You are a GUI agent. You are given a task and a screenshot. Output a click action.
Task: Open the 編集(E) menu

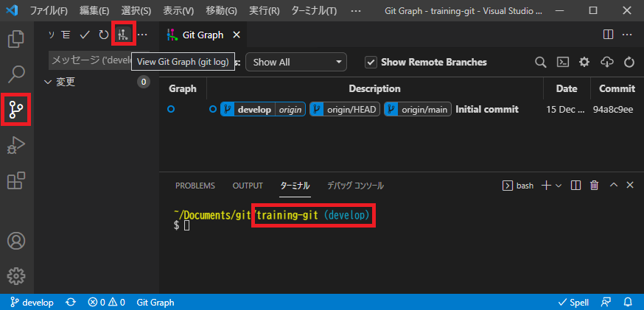[x=94, y=10]
